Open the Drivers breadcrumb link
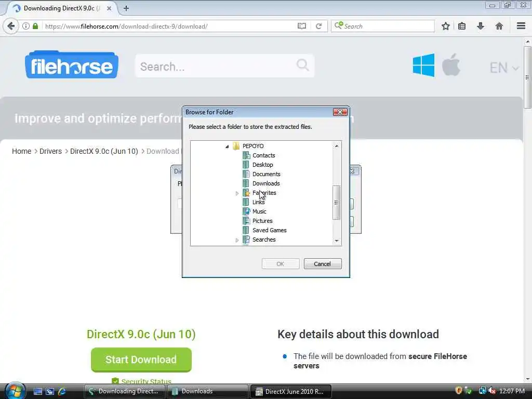This screenshot has height=399, width=532. tap(50, 151)
